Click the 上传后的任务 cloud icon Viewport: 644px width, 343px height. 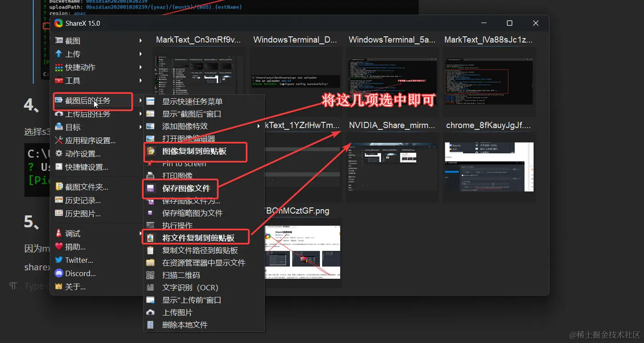click(x=59, y=114)
